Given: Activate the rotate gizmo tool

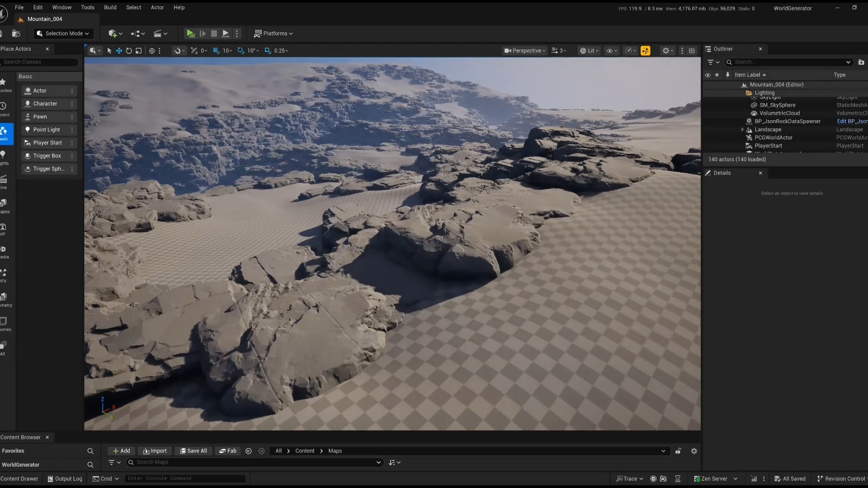Looking at the screenshot, I should click(x=129, y=51).
